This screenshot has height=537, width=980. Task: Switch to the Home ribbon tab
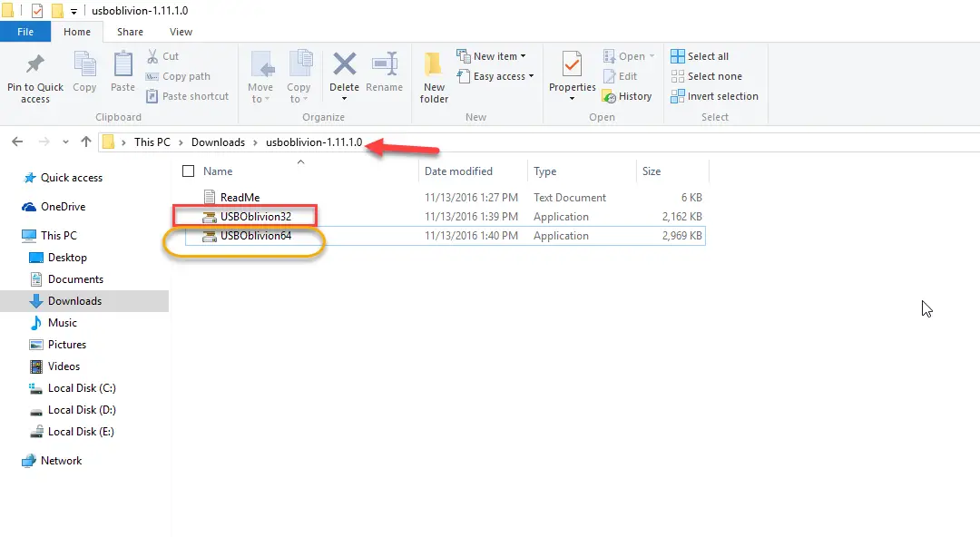click(x=77, y=32)
